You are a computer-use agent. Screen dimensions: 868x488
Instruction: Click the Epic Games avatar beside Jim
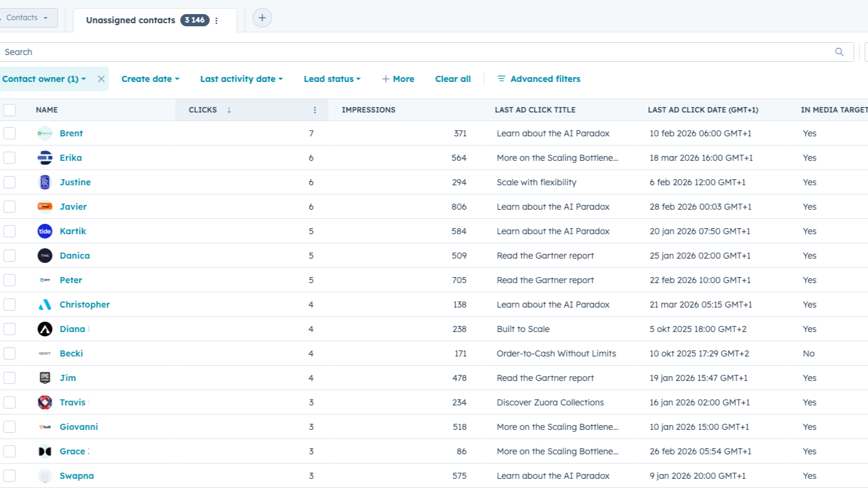click(45, 378)
